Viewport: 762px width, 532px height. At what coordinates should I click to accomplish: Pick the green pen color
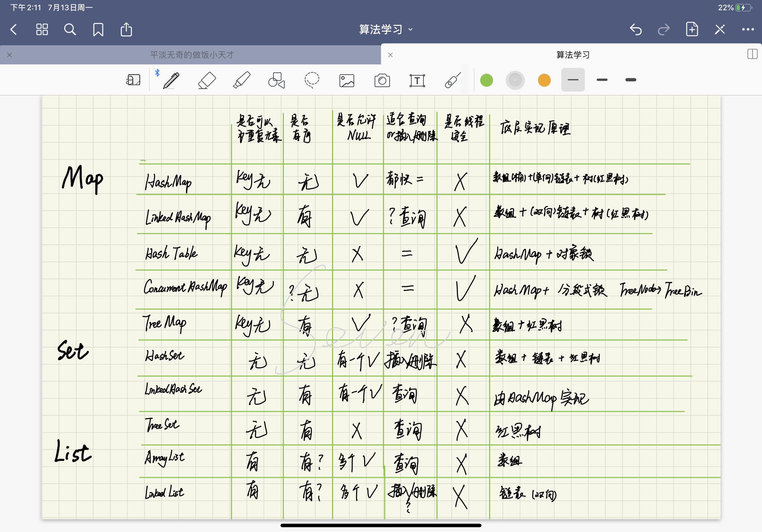pyautogui.click(x=487, y=80)
